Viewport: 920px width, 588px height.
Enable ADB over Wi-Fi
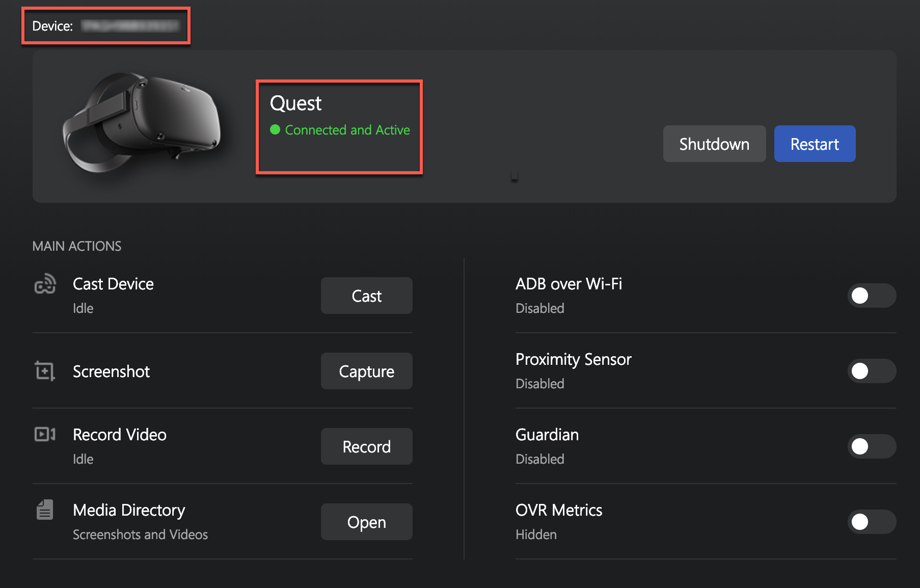coord(872,296)
